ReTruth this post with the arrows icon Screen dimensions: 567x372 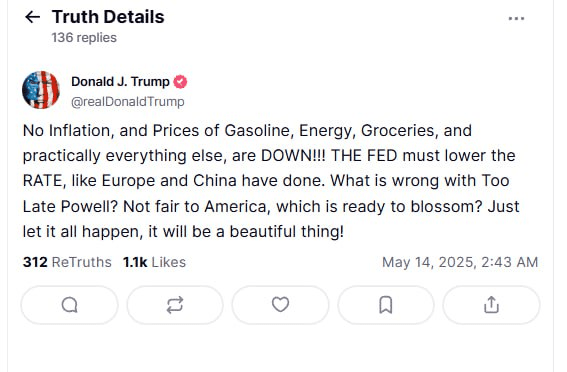coord(175,305)
